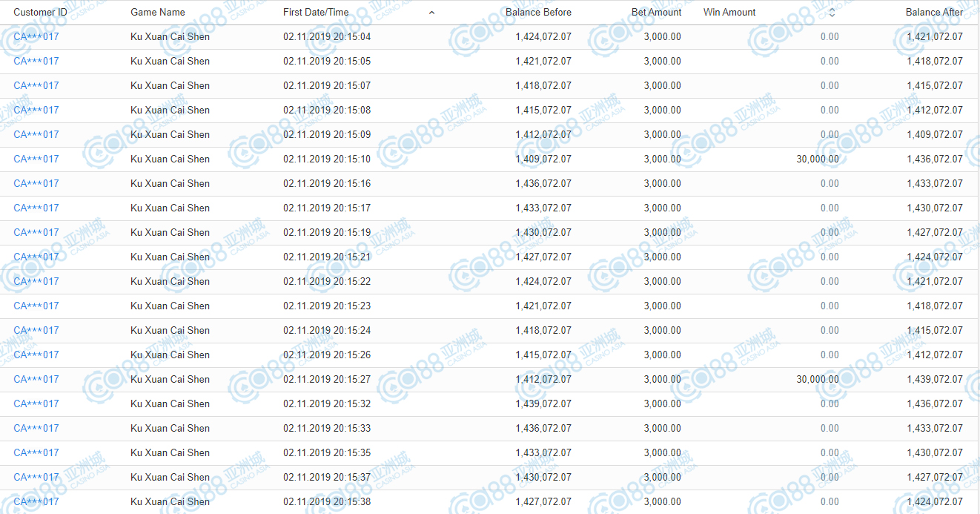Click customer link in the 20:15:32 row
The width and height of the screenshot is (980, 514).
point(36,403)
